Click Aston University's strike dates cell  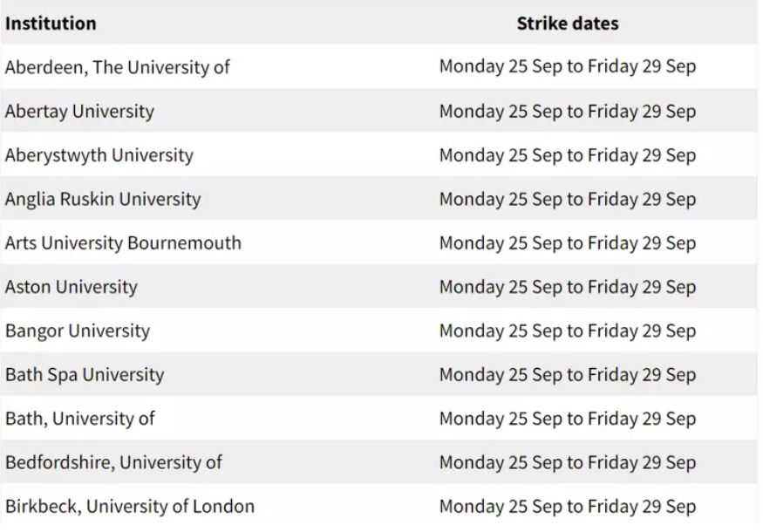coord(568,286)
